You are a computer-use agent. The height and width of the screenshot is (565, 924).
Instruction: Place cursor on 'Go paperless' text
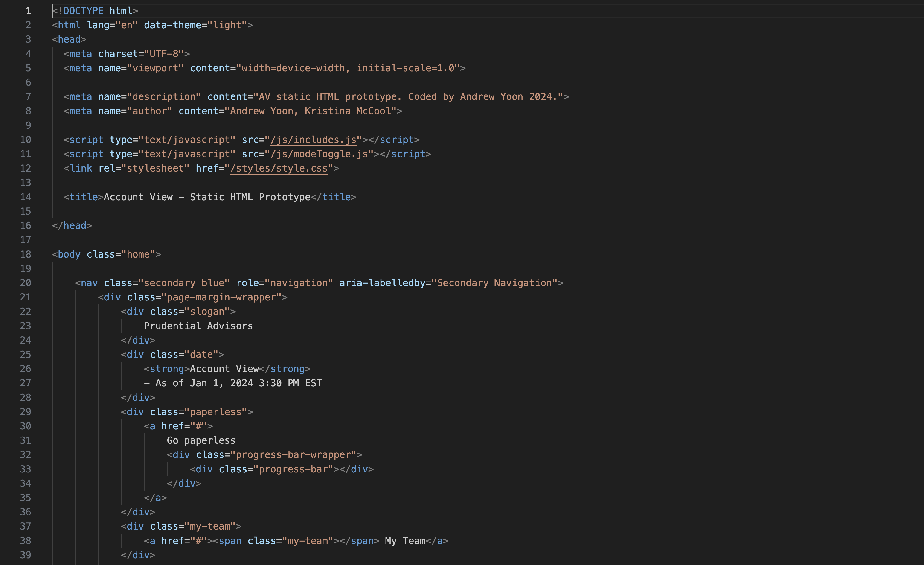(201, 440)
